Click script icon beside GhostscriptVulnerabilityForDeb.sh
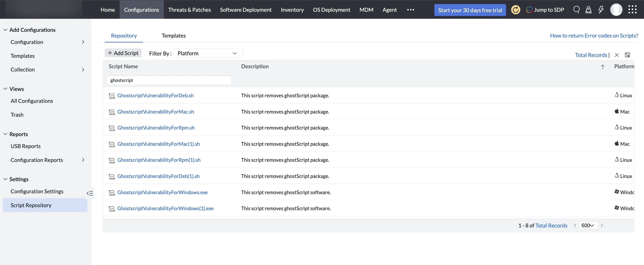This screenshot has height=265, width=644. pyautogui.click(x=112, y=96)
